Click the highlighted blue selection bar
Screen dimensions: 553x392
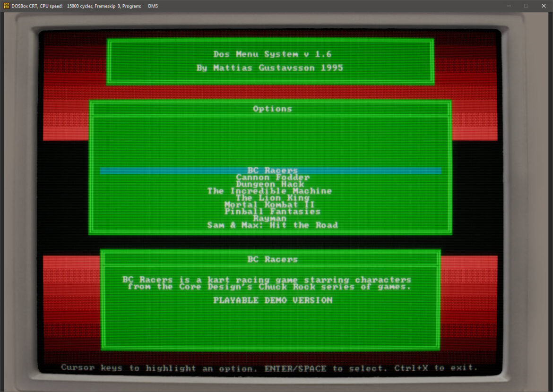click(x=271, y=170)
